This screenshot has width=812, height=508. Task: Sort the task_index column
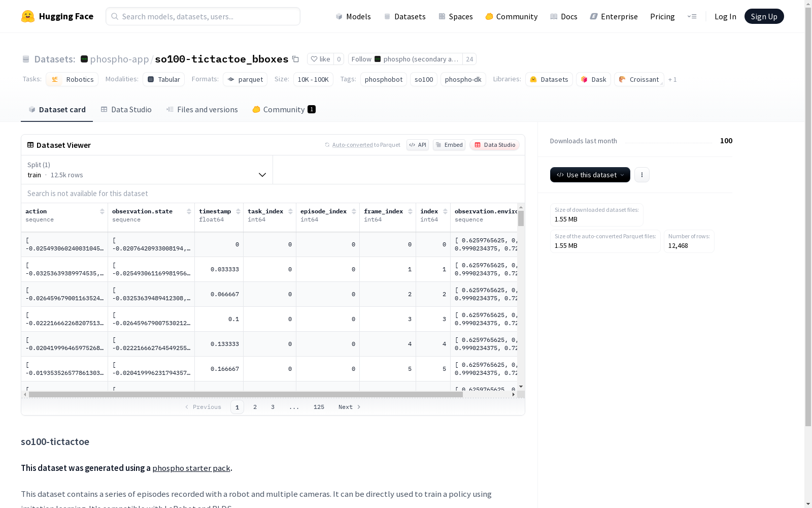pos(290,211)
